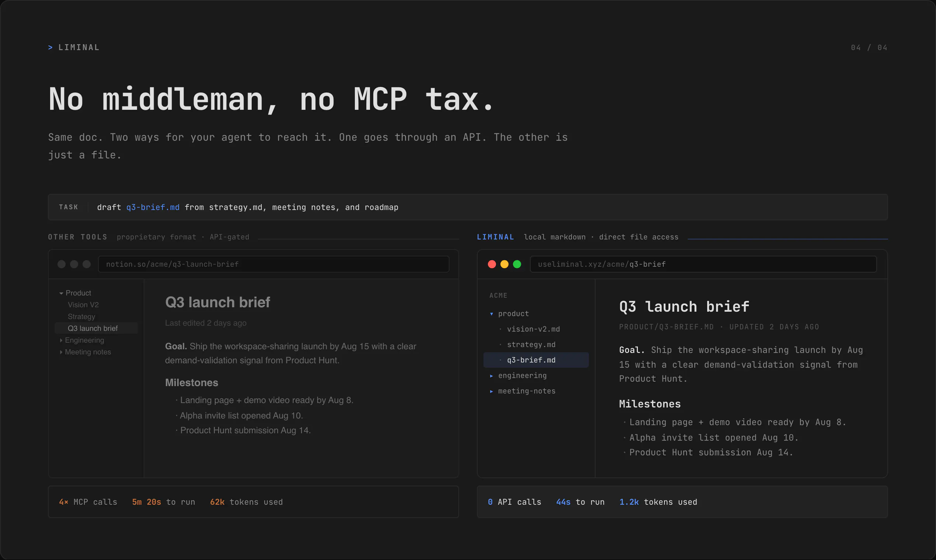Expand engineering folder in Liminal sidebar
The height and width of the screenshot is (560, 936).
pyautogui.click(x=492, y=376)
